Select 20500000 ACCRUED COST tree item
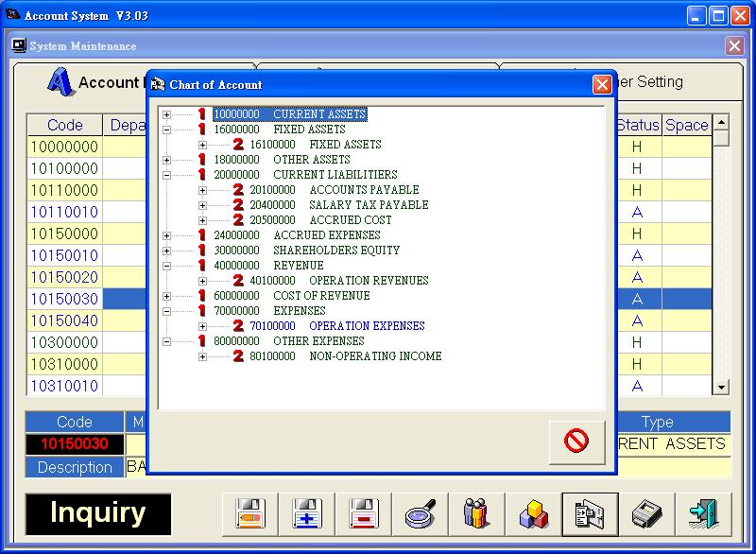Image resolution: width=756 pixels, height=554 pixels. point(320,220)
